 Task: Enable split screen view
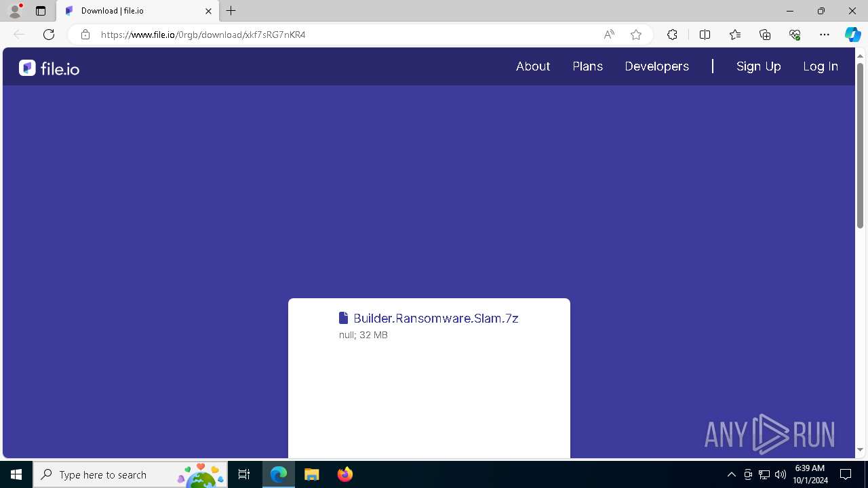point(705,35)
